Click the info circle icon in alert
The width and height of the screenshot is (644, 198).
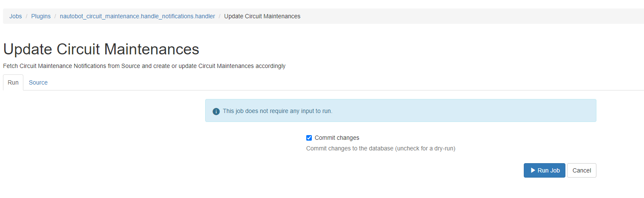[x=216, y=111]
